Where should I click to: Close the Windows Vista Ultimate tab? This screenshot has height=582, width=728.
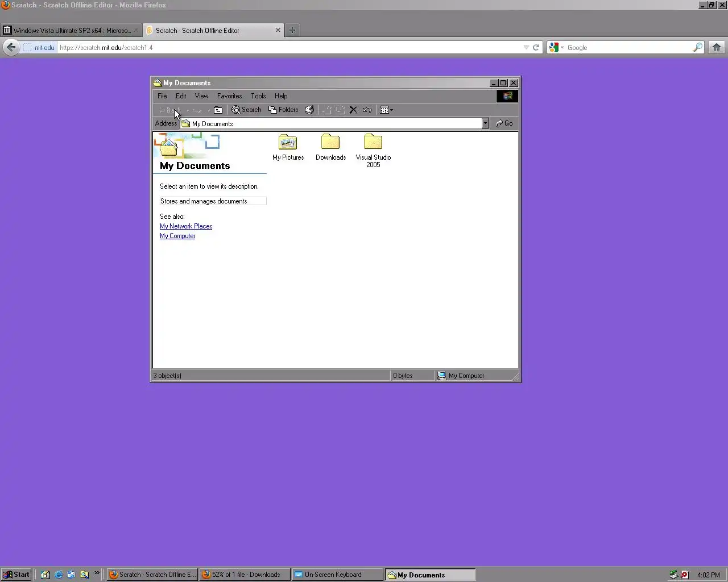tap(136, 30)
